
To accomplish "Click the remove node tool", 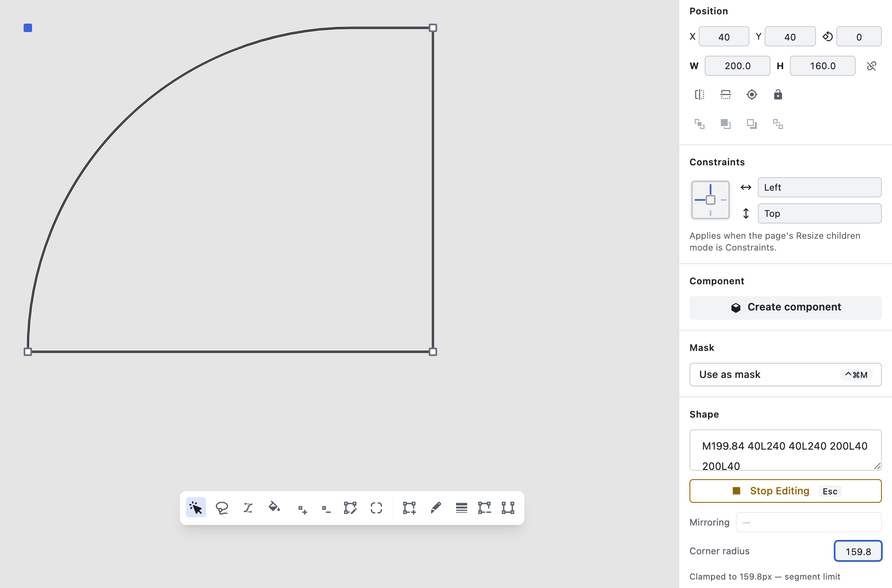I will (x=326, y=510).
